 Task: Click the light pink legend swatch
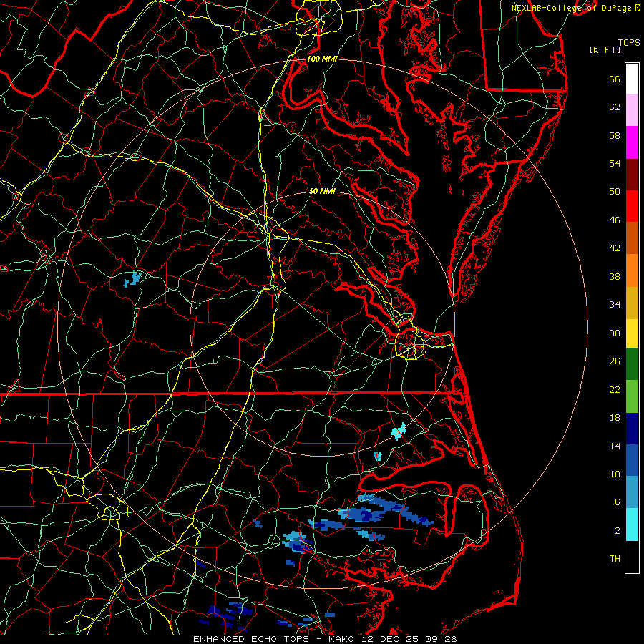(632, 109)
